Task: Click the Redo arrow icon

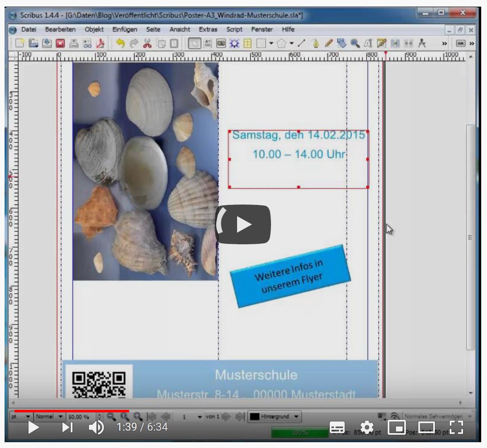Action: point(134,43)
